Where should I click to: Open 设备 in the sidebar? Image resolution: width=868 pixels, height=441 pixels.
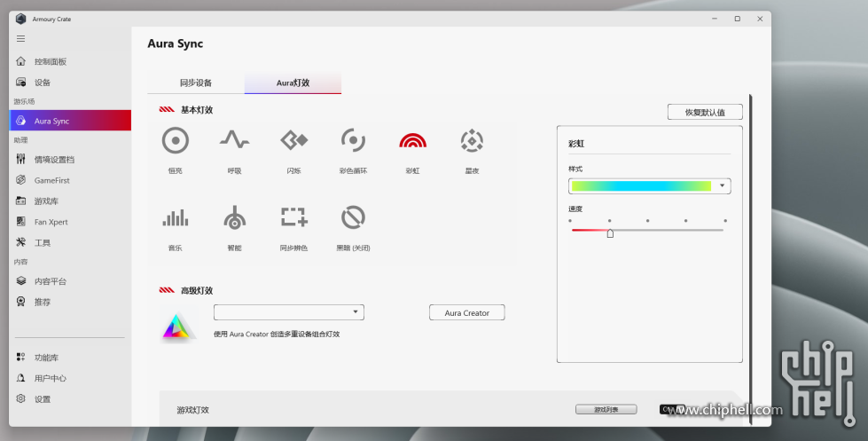(70, 83)
